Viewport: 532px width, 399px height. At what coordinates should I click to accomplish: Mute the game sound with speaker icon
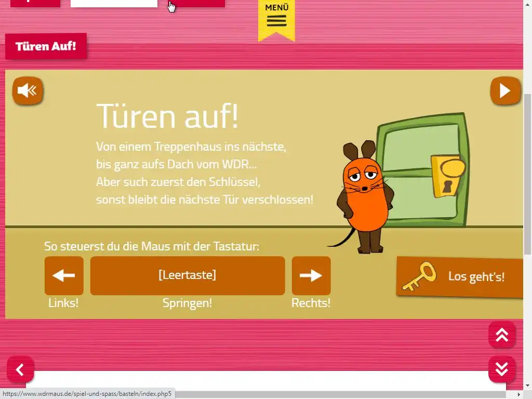point(28,90)
